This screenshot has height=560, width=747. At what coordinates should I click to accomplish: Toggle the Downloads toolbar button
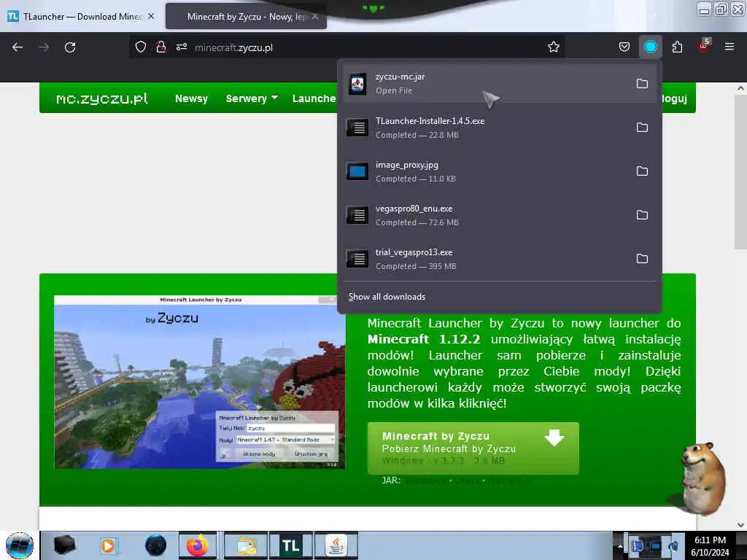[x=650, y=47]
